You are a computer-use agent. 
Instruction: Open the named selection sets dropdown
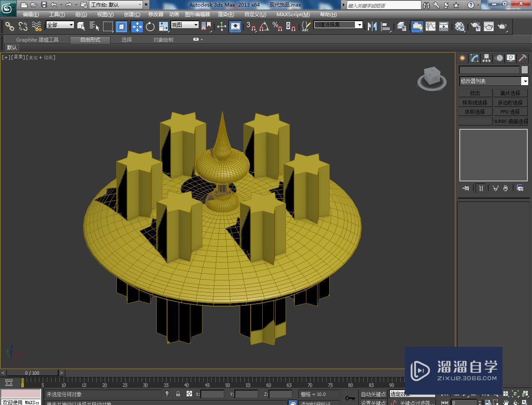(x=359, y=25)
